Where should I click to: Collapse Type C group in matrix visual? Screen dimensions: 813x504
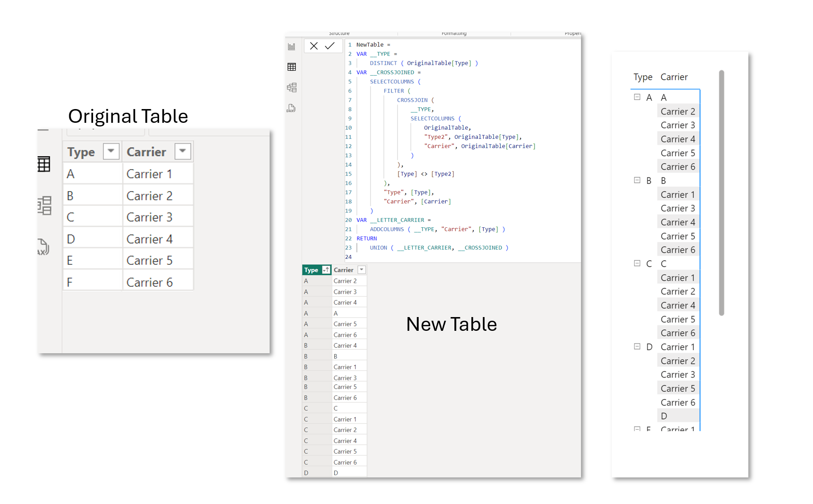coord(637,263)
